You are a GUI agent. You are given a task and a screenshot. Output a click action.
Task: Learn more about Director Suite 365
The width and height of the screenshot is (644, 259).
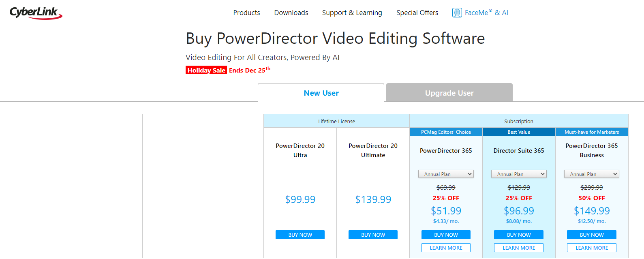(519, 248)
